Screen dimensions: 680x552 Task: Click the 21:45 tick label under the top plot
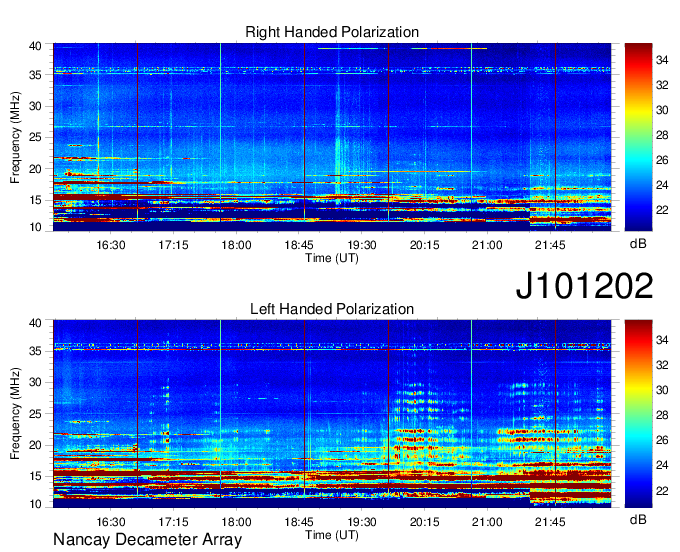pyautogui.click(x=550, y=245)
